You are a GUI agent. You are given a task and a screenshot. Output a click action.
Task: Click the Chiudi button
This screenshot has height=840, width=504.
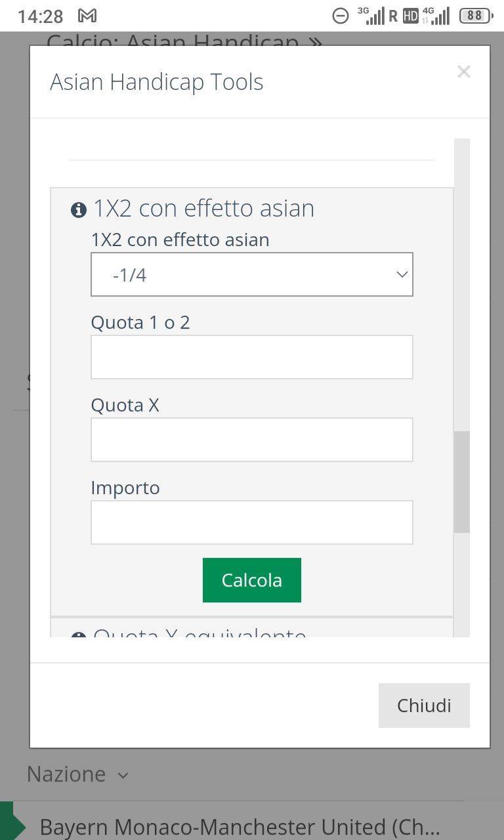(424, 705)
